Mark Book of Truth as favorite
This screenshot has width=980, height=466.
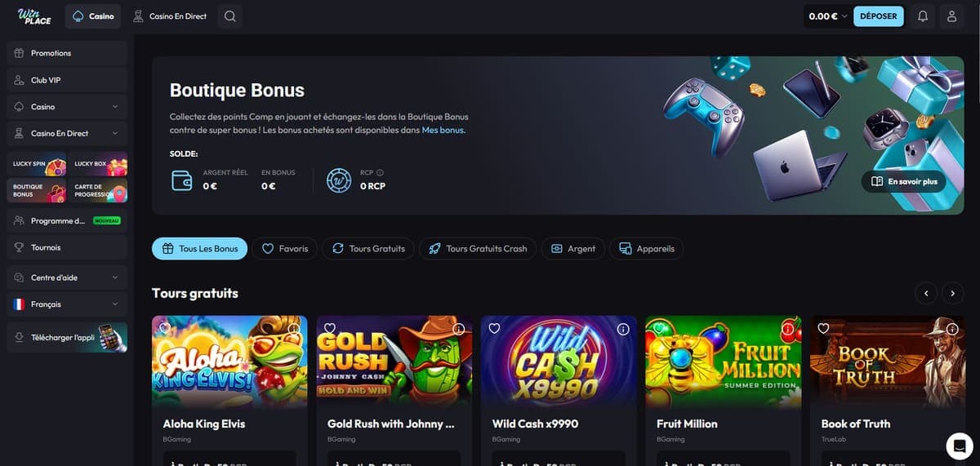click(823, 329)
